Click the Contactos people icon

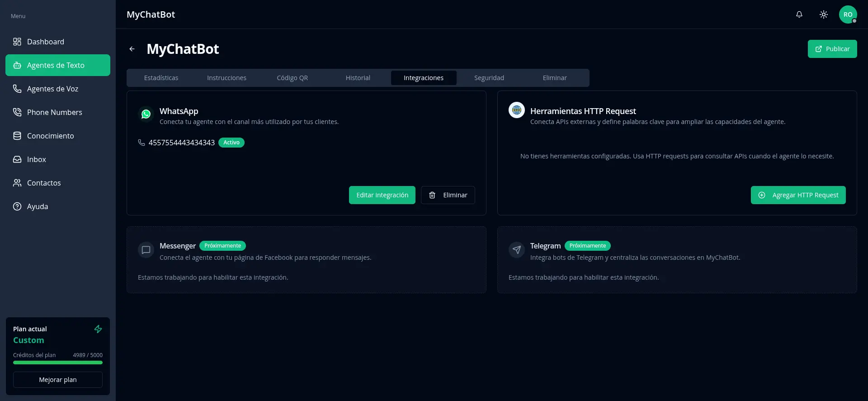pos(17,183)
